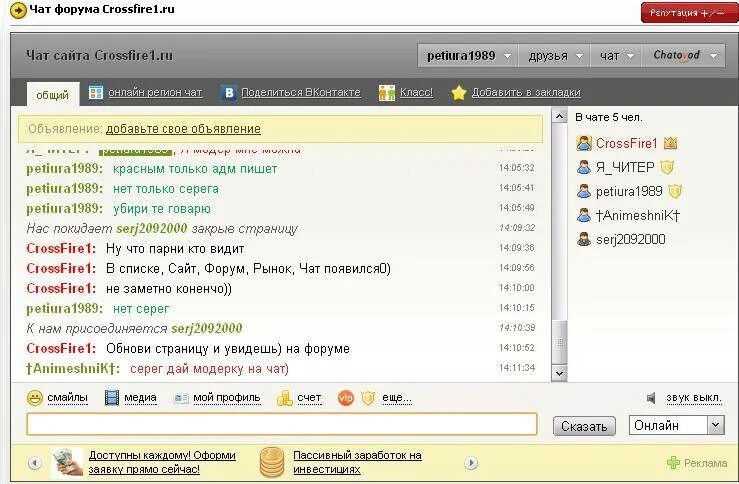Image resolution: width=739 pixels, height=484 pixels.
Task: Click CrossFire1 avatar icon in user list
Action: tap(584, 143)
